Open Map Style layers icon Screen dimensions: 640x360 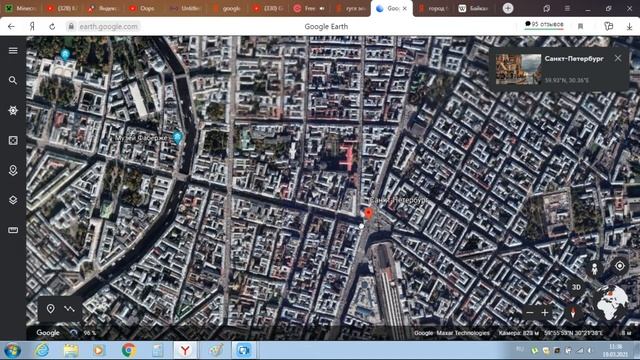pos(13,200)
